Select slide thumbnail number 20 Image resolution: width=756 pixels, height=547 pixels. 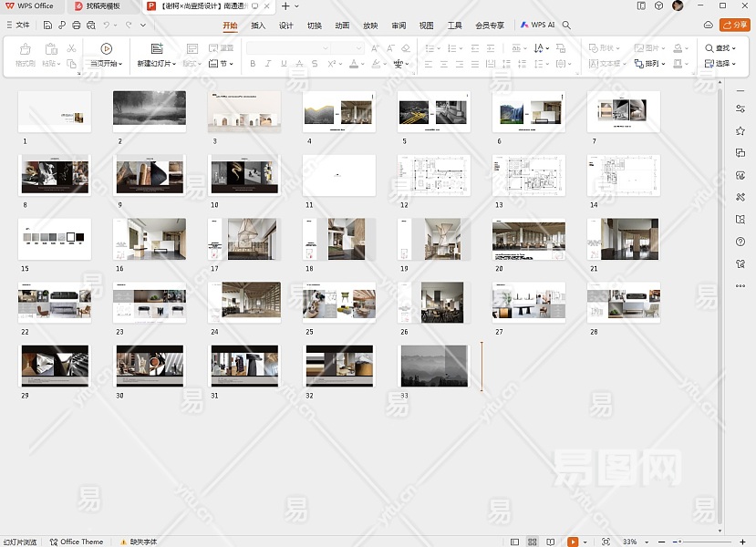click(x=528, y=239)
